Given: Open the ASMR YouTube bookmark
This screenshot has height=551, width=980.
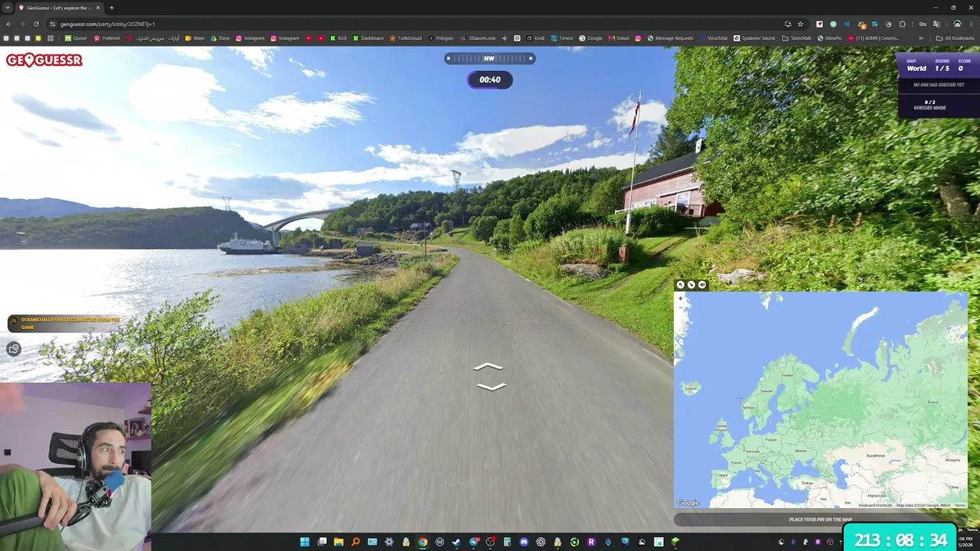Looking at the screenshot, I should pyautogui.click(x=873, y=38).
